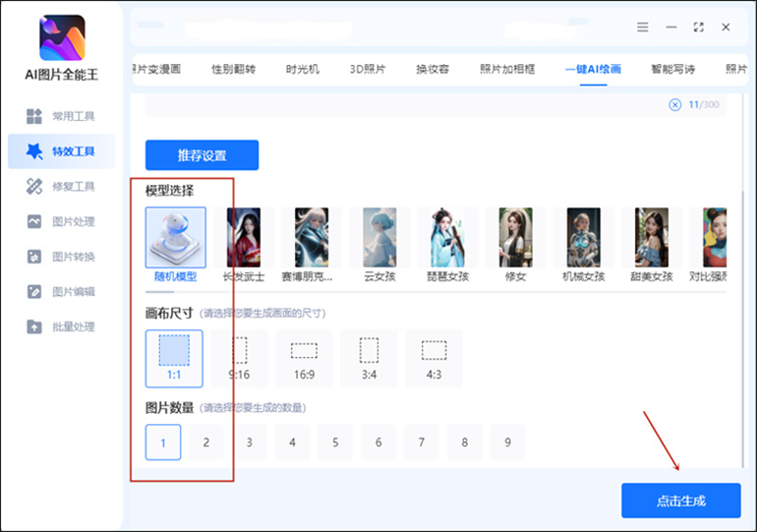Switch to the 换妆容 tab
757x532 pixels.
[433, 69]
